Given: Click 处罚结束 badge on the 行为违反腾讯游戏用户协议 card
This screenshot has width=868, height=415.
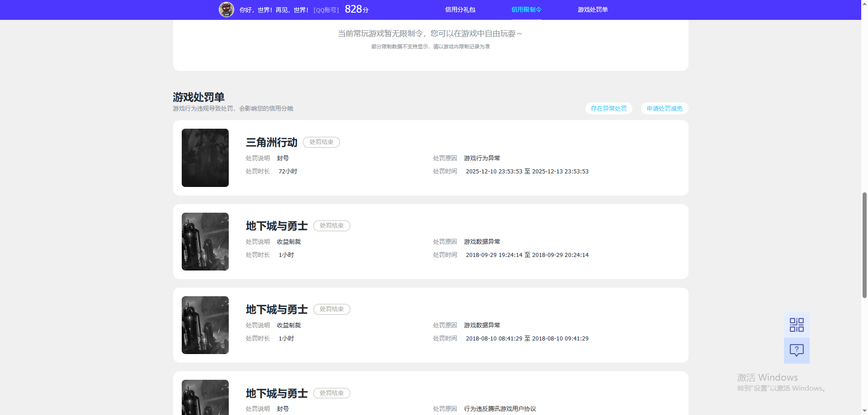Looking at the screenshot, I should point(332,393).
